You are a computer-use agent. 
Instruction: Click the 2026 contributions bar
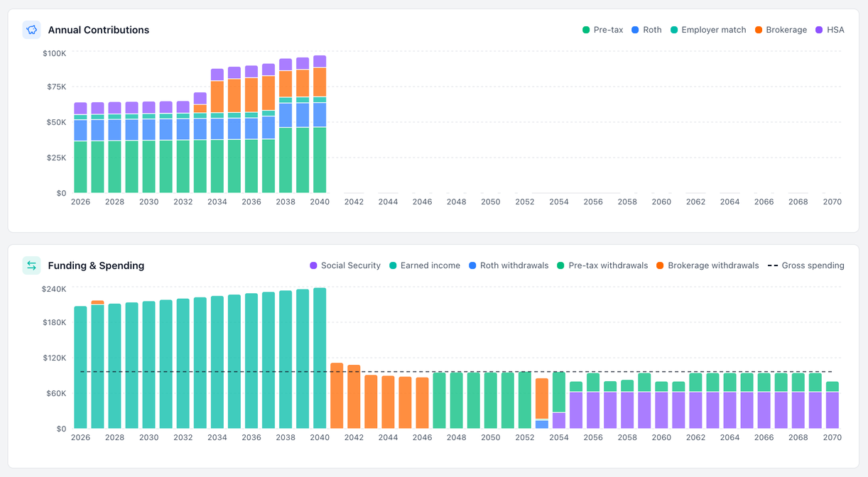[x=80, y=148]
